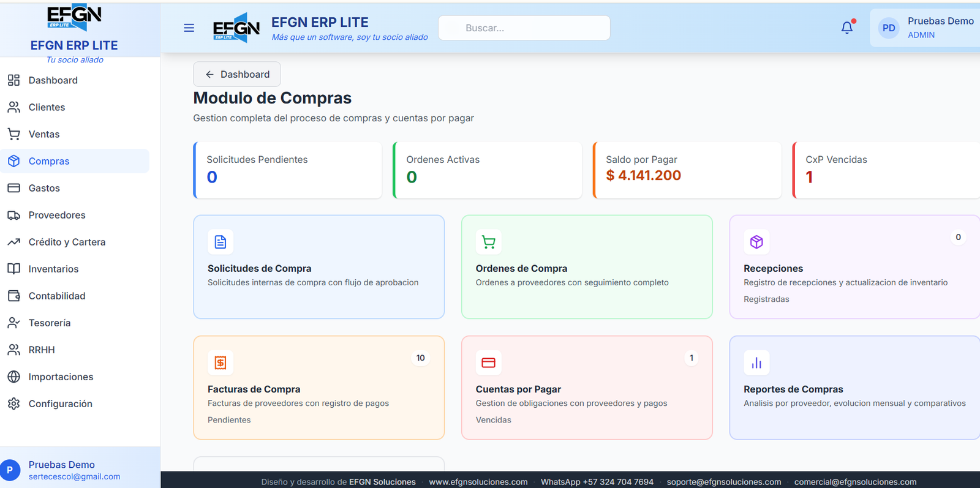Click the Ventas shopping cart icon
The image size is (980, 488).
tap(13, 134)
